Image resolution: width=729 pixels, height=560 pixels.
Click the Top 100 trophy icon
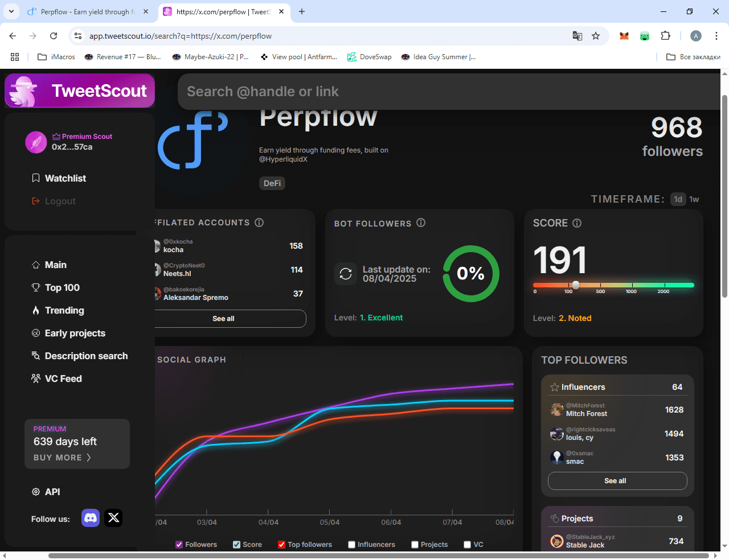36,287
